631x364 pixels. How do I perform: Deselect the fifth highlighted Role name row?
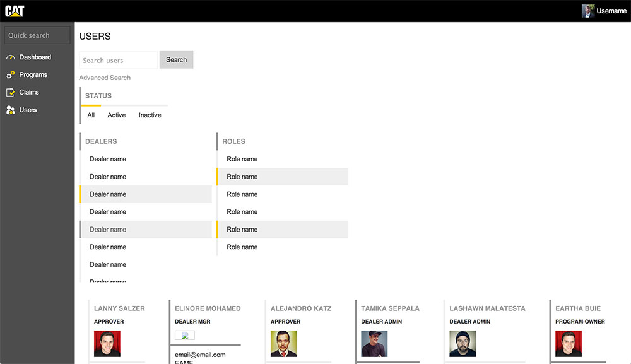pos(283,229)
